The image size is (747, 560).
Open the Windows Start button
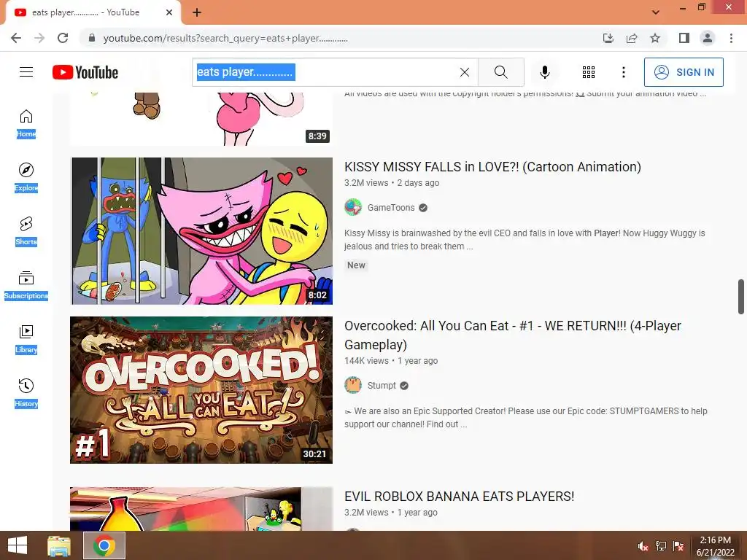point(18,545)
